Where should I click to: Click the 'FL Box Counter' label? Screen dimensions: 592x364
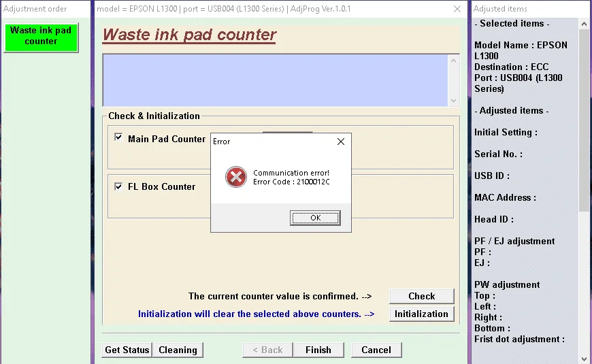point(161,186)
